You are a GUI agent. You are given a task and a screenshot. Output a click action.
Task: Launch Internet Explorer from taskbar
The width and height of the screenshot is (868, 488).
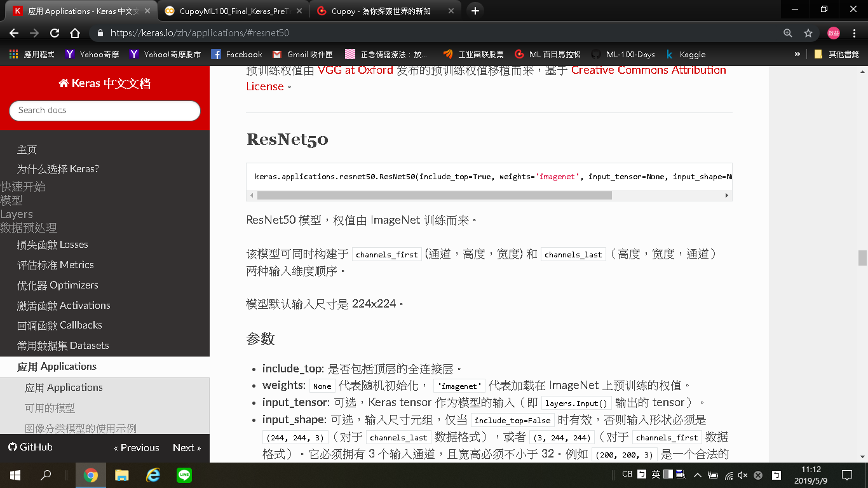(153, 475)
